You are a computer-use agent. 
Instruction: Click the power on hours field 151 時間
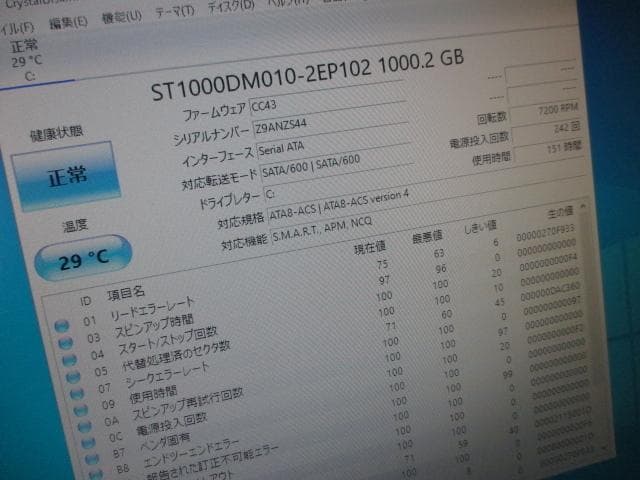548,149
